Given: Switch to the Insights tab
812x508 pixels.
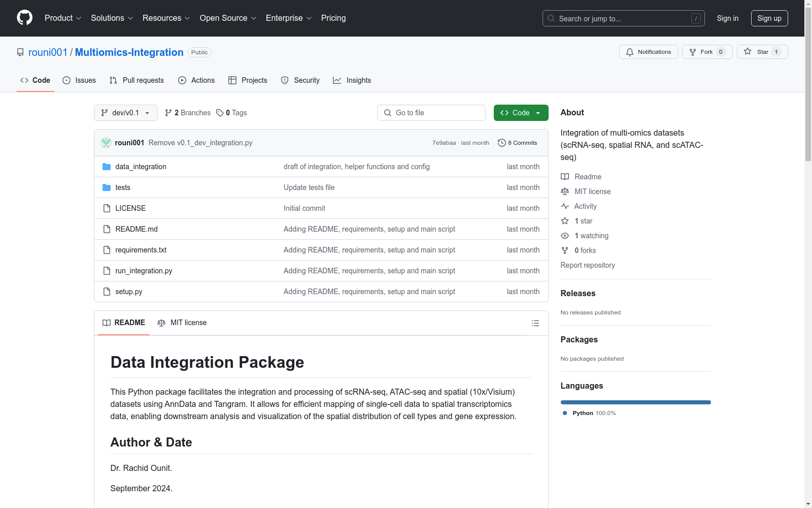Looking at the screenshot, I should point(352,80).
